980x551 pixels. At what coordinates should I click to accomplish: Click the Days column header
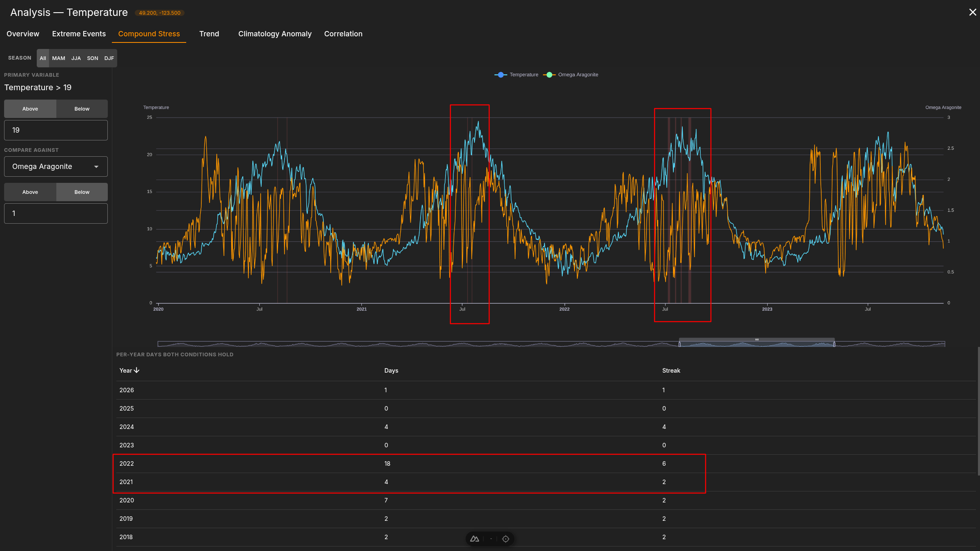click(x=391, y=371)
